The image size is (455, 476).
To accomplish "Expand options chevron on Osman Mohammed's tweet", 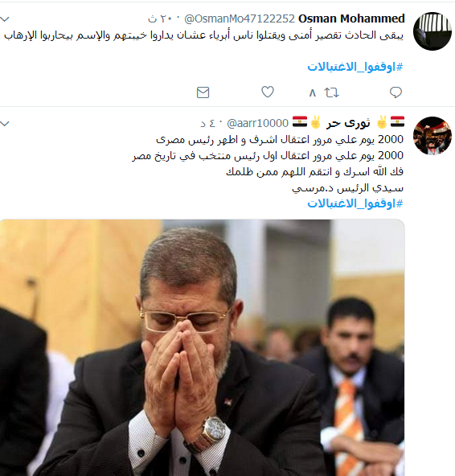I will pos(5,19).
